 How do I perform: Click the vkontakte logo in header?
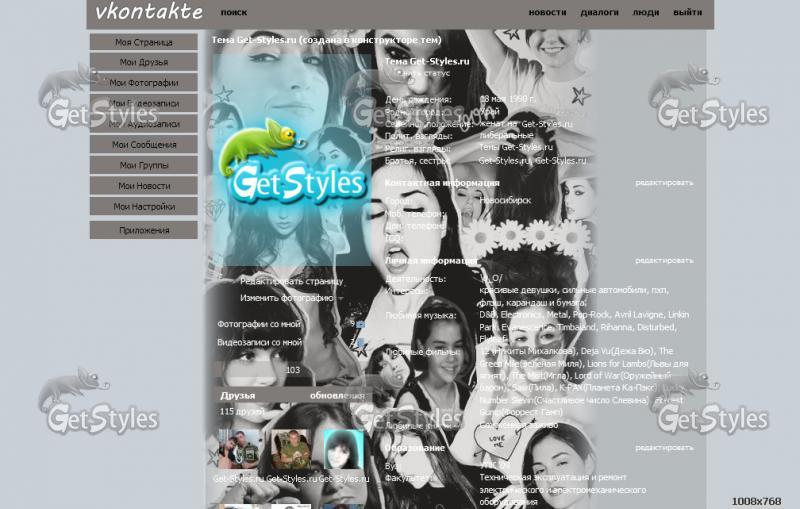pyautogui.click(x=148, y=12)
